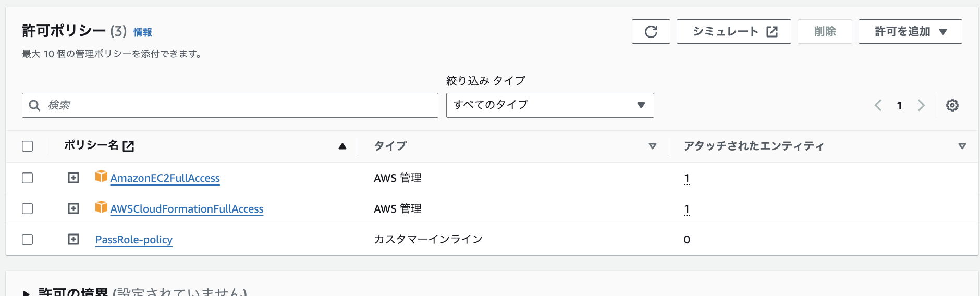
Task: Expand the 許可を追加 dropdown button
Action: (x=910, y=32)
